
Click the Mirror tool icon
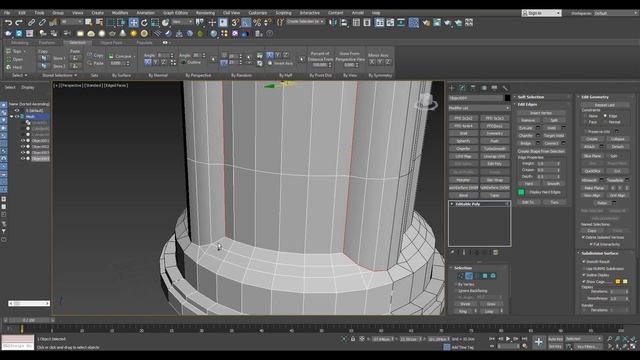[x=333, y=22]
